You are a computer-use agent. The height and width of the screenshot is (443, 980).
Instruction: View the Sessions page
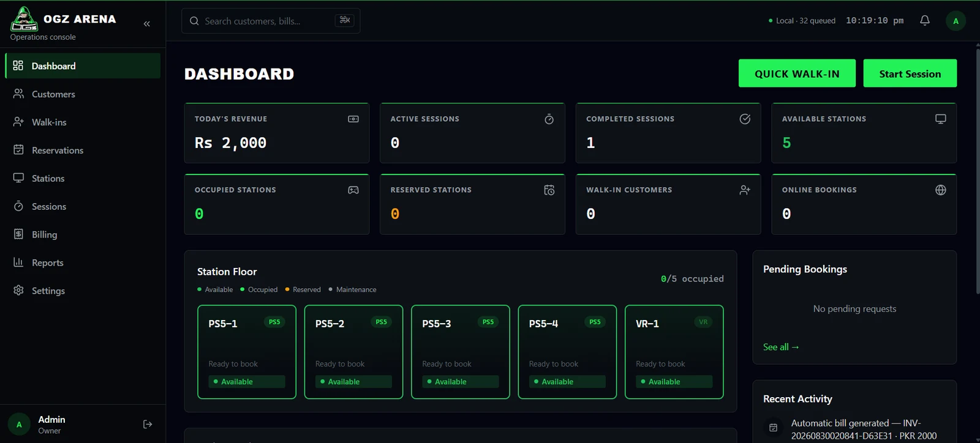click(x=83, y=206)
